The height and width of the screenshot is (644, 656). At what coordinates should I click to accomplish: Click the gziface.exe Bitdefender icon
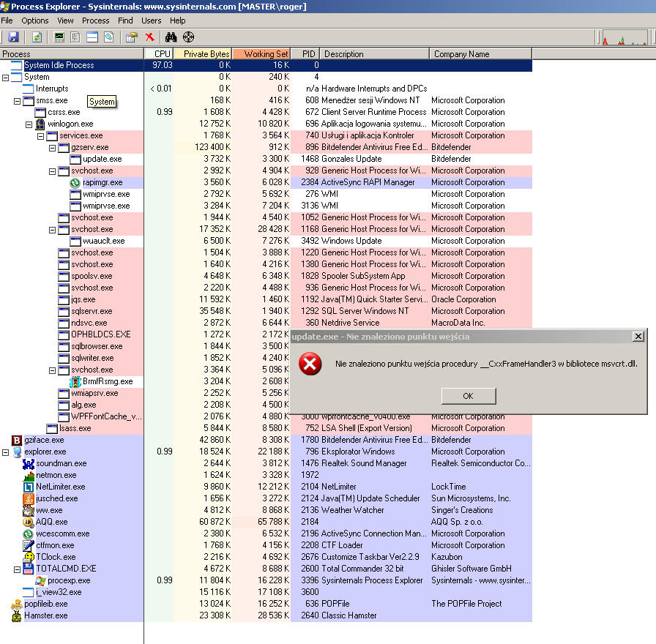pyautogui.click(x=16, y=440)
